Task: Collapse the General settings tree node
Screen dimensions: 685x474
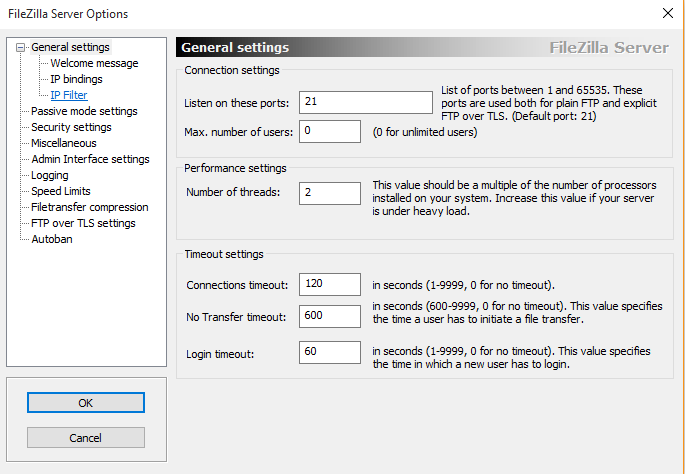Action: (21, 47)
